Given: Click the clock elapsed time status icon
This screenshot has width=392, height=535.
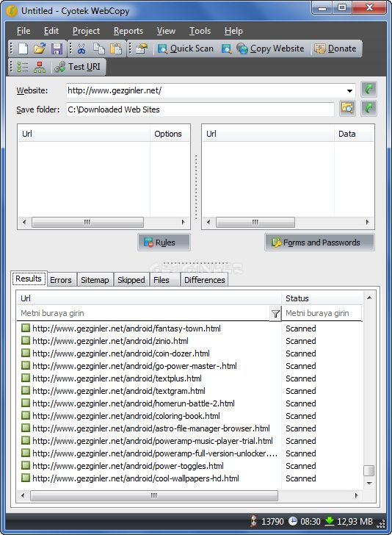Looking at the screenshot, I should 293,521.
